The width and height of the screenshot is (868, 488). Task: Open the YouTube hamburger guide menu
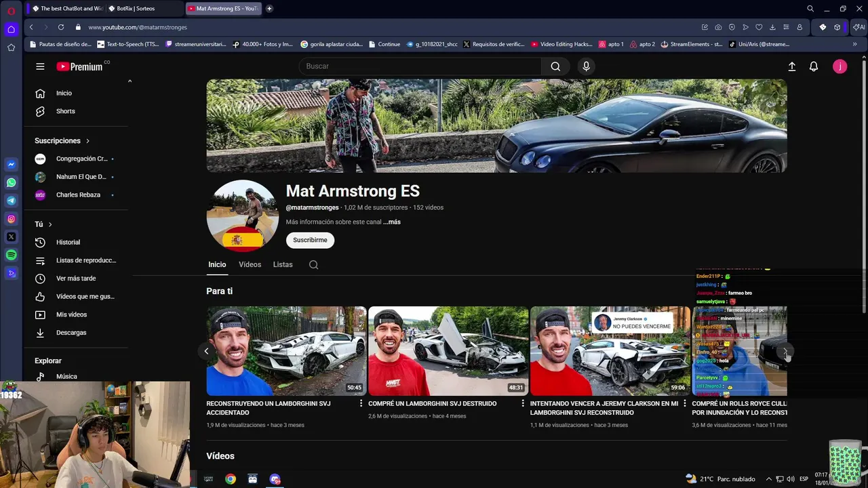point(40,66)
